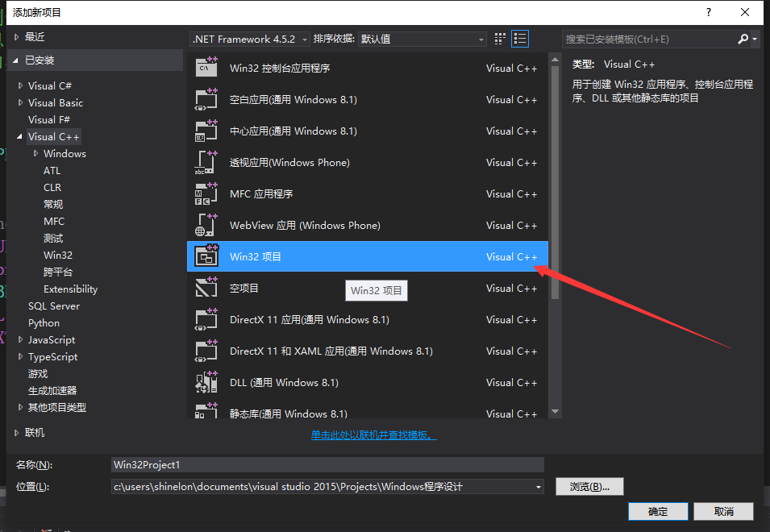This screenshot has height=532, width=770.
Task: Open the location path dropdown
Action: point(539,487)
